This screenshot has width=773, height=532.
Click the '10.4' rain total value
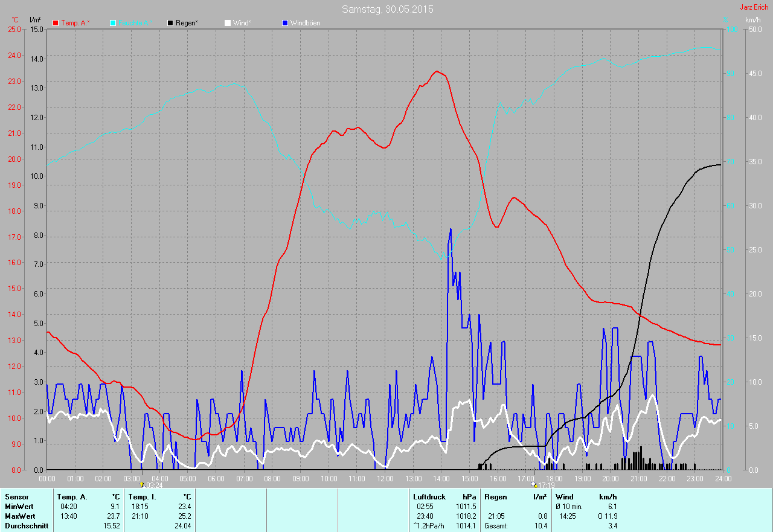(x=540, y=526)
